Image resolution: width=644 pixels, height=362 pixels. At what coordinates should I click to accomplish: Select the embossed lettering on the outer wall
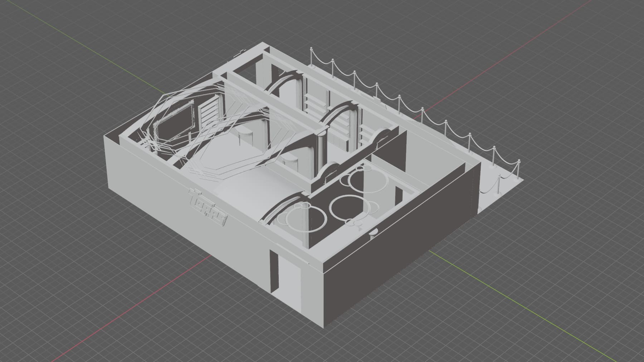tap(209, 208)
